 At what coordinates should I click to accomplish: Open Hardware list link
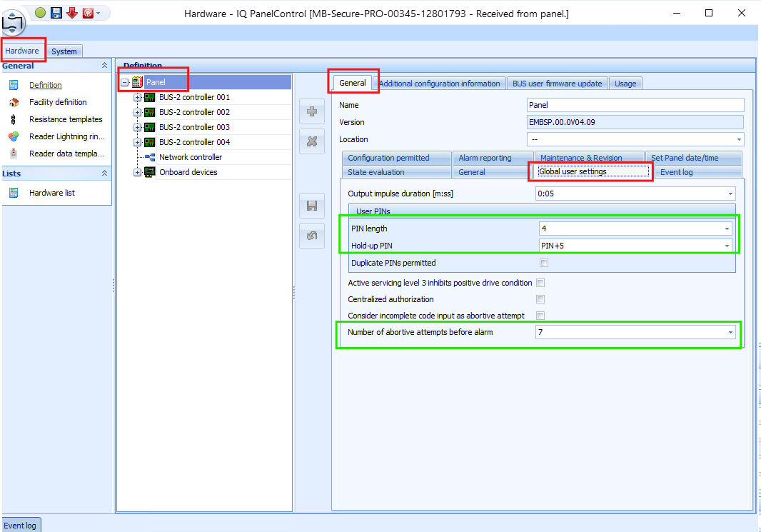[x=52, y=193]
